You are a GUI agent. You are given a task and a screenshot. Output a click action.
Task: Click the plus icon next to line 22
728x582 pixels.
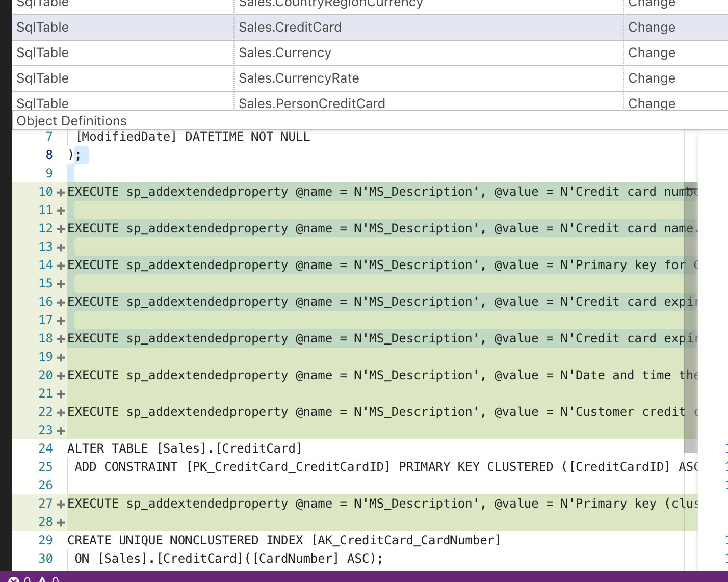(x=60, y=412)
